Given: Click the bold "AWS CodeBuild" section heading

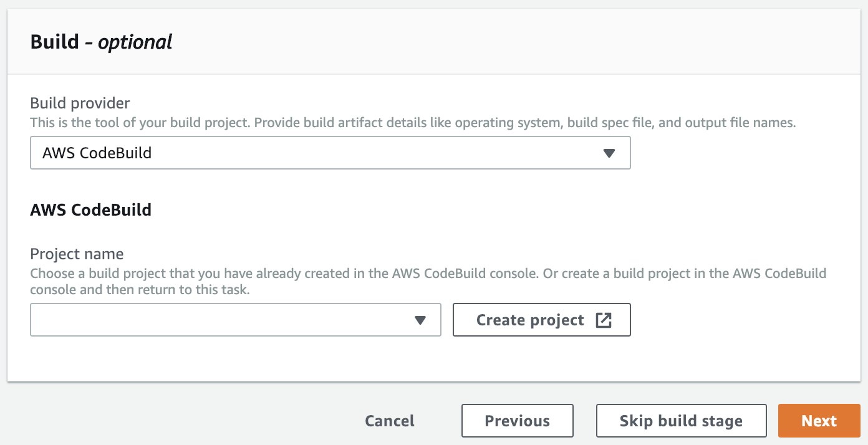Looking at the screenshot, I should (x=91, y=209).
